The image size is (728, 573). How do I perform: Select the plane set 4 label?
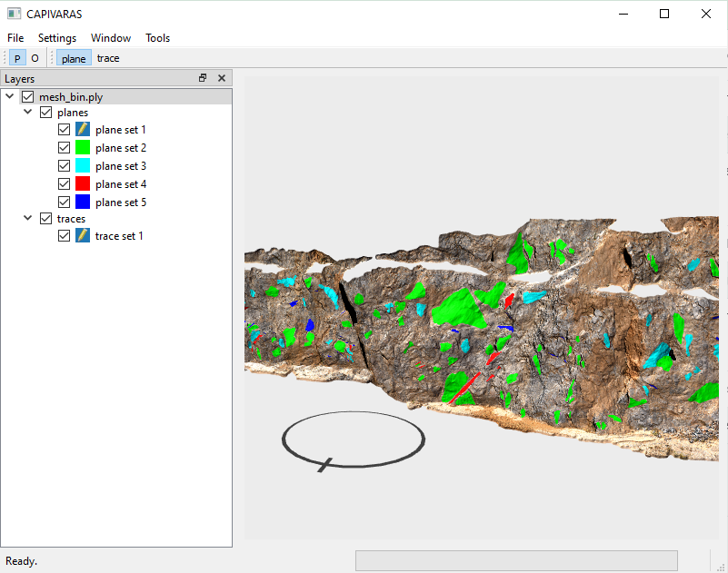pos(121,184)
